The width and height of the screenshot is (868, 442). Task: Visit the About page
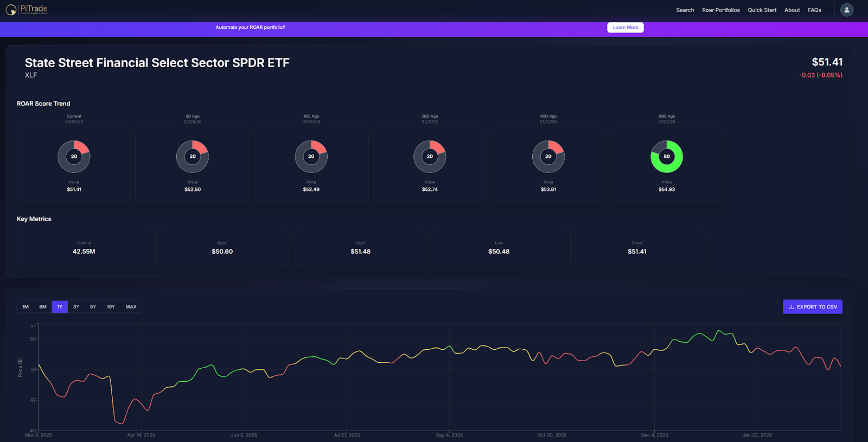coord(792,10)
